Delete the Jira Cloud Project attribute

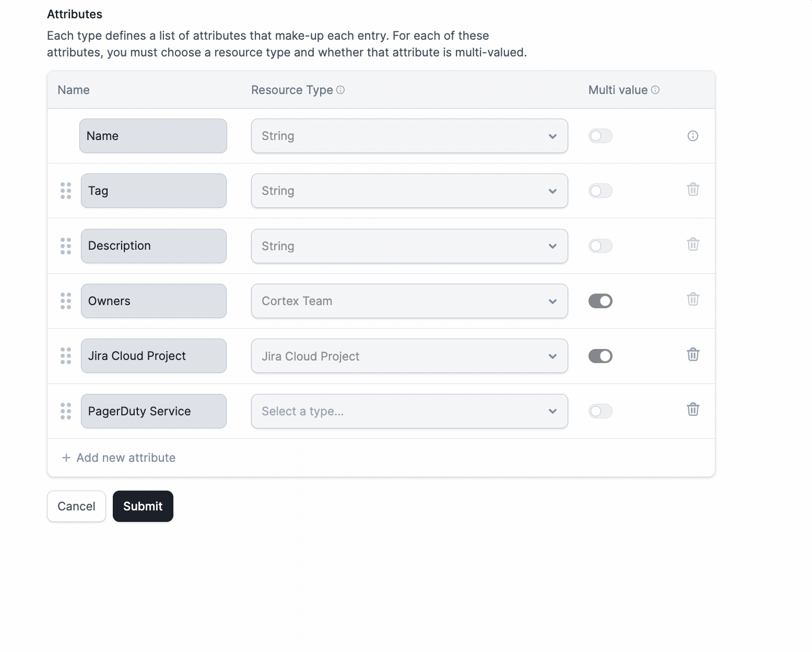point(693,355)
